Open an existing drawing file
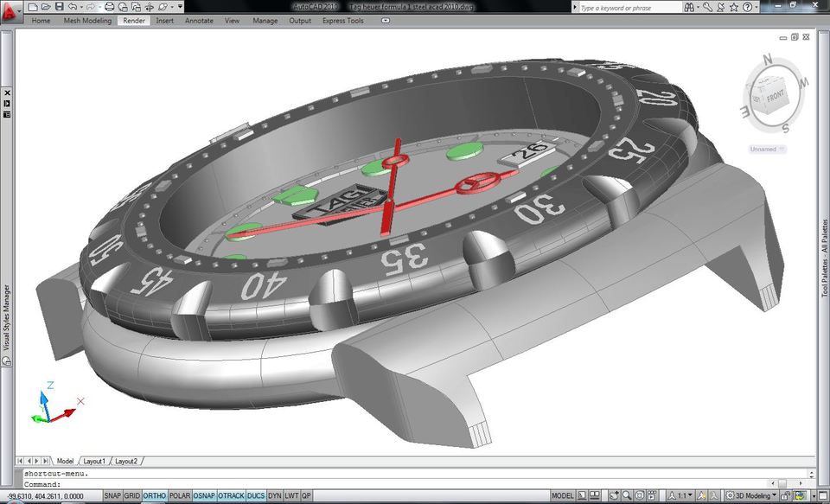Screen dimensions: 830x504 coord(46,7)
